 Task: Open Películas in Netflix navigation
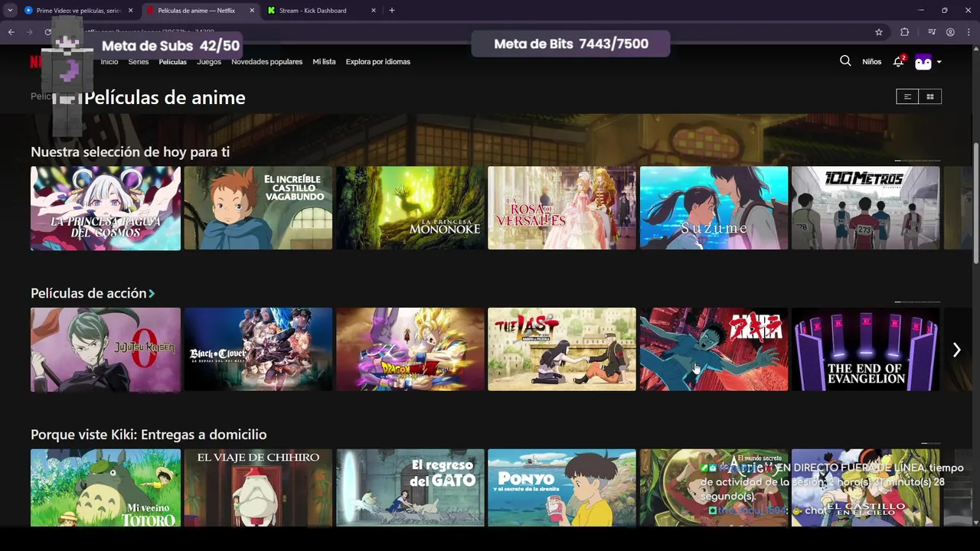pos(173,62)
